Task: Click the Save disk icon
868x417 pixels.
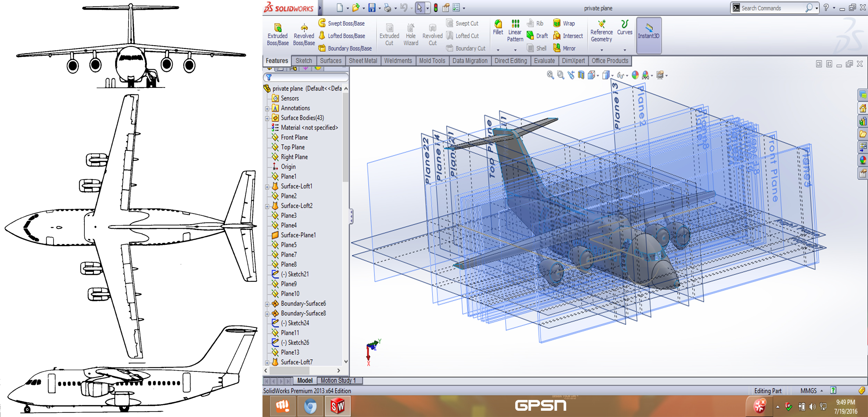Action: (372, 8)
